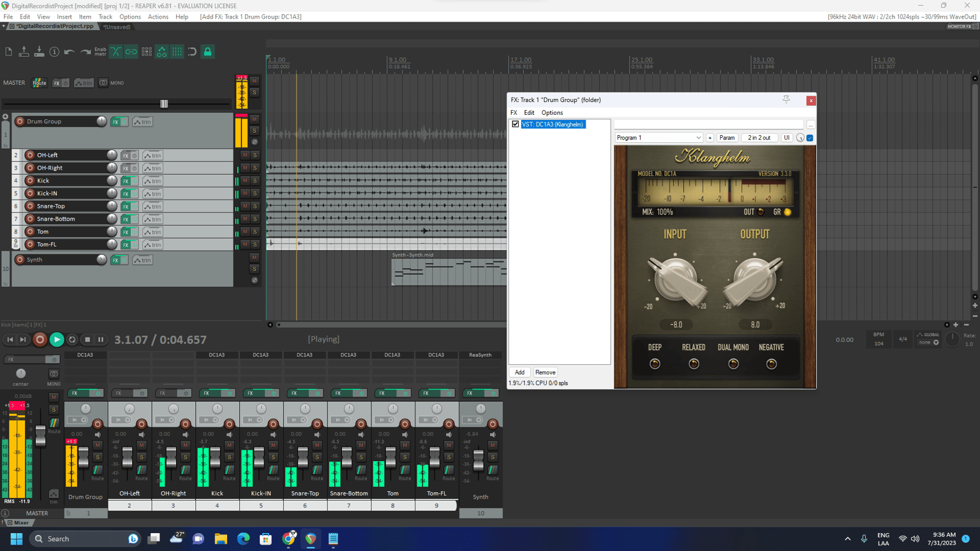
Task: Toggle ripple editing icon
Action: pyautogui.click(x=146, y=52)
